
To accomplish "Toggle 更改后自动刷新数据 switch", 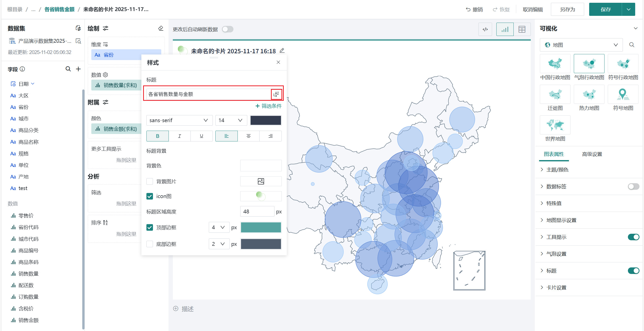I will coord(227,29).
